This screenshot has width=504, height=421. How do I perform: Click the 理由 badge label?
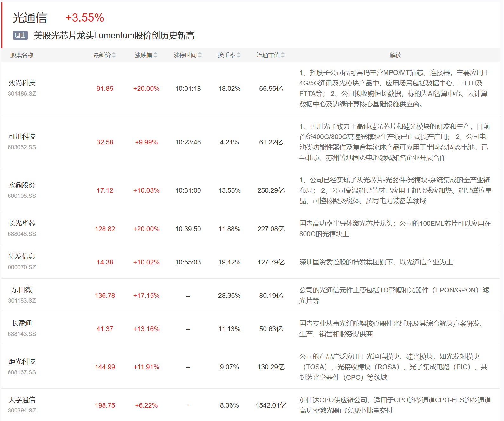20,36
